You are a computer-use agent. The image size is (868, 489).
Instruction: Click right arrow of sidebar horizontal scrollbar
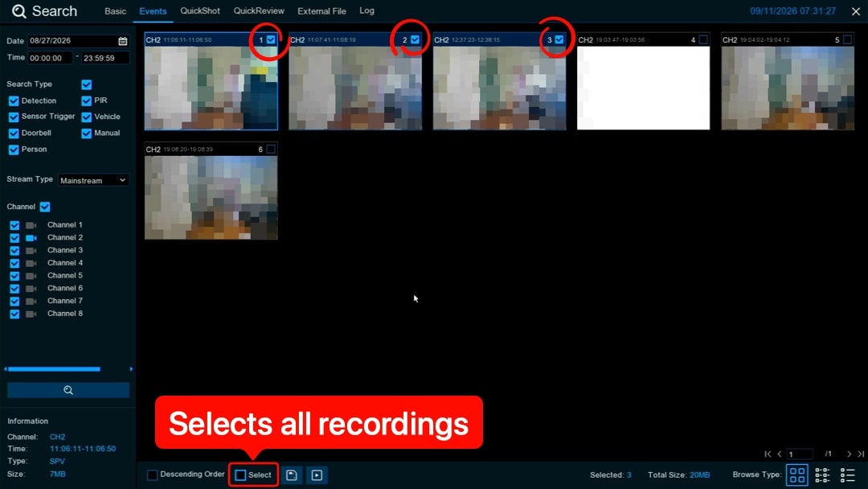pyautogui.click(x=131, y=369)
